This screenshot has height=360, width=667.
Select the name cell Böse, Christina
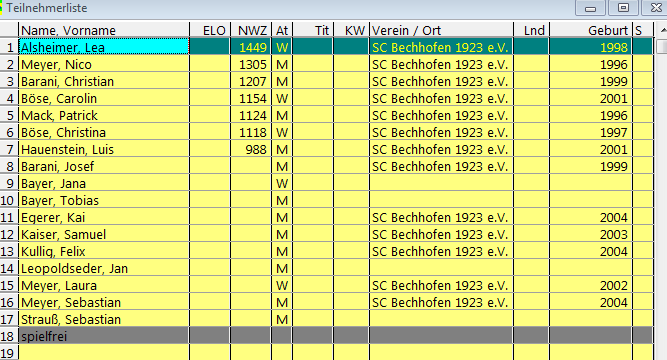pos(104,132)
